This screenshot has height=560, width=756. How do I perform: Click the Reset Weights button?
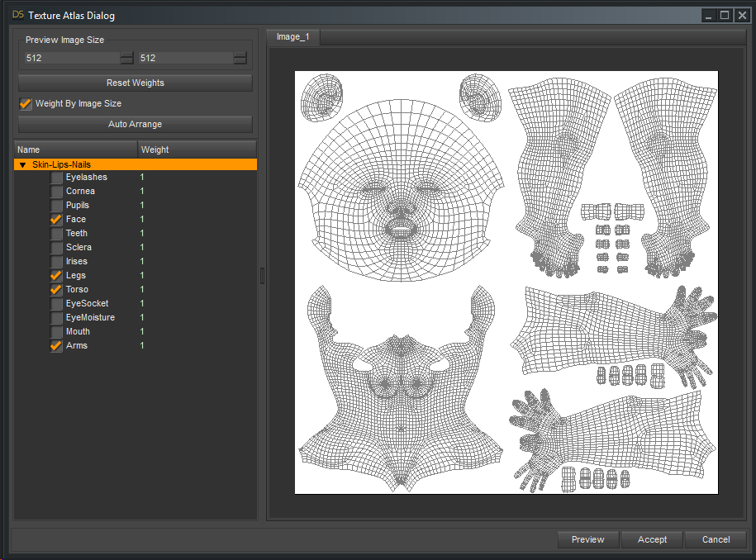[x=136, y=83]
